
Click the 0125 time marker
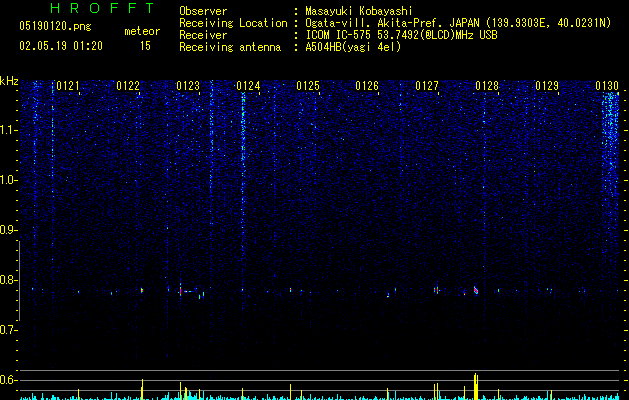(308, 86)
